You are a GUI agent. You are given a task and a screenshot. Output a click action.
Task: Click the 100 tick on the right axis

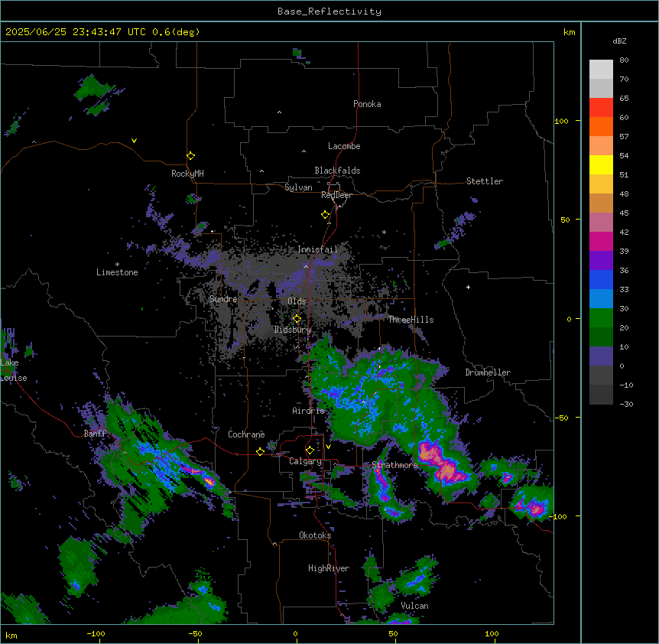[561, 121]
